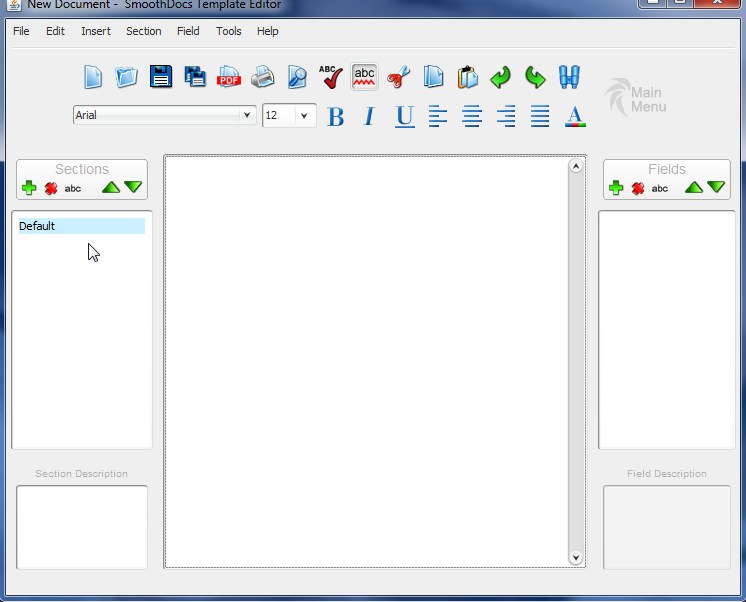Center align the text
Screen dimensions: 746x602
click(x=471, y=116)
